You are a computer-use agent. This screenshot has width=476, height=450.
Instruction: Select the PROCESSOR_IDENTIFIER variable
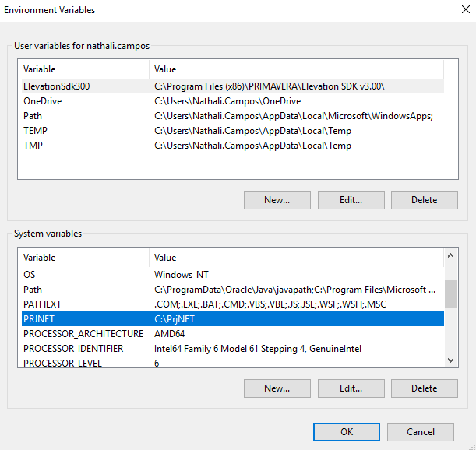coord(233,349)
